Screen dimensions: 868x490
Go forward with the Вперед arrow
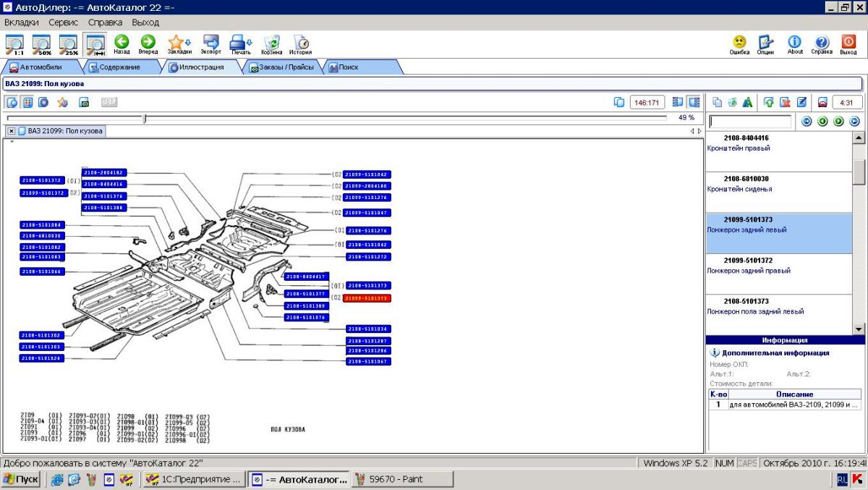(148, 45)
